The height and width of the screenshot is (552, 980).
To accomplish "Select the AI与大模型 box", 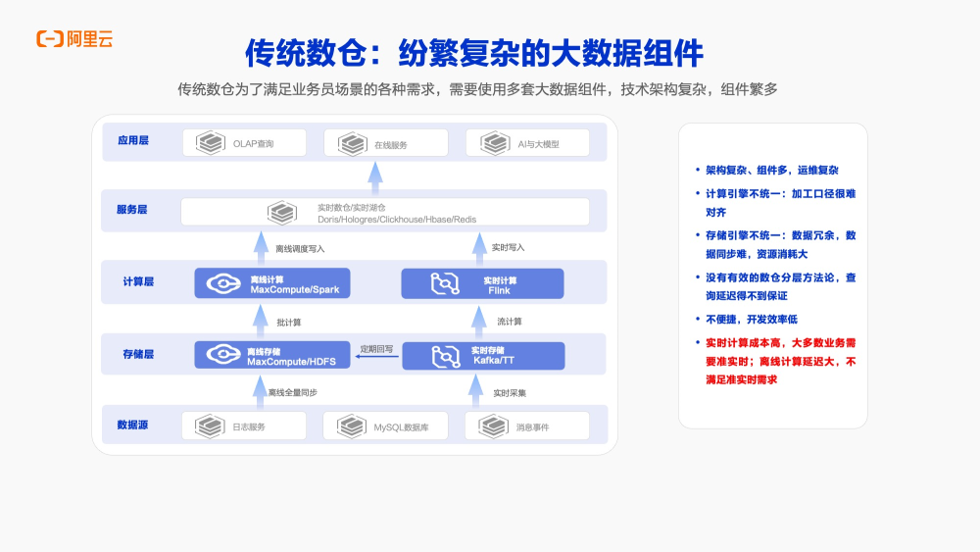I will click(x=527, y=143).
